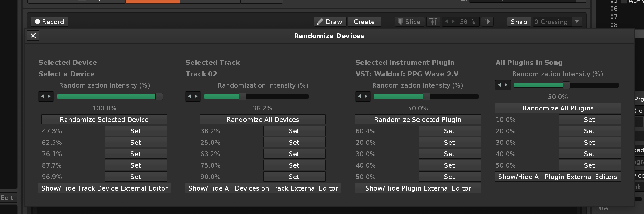Click Randomize Selected Device
Screen dimensions: 644x214
(104, 120)
